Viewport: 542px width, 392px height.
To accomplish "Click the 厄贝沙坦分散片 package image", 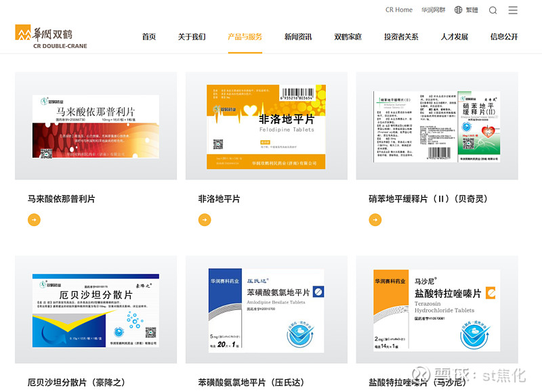I will [96, 310].
